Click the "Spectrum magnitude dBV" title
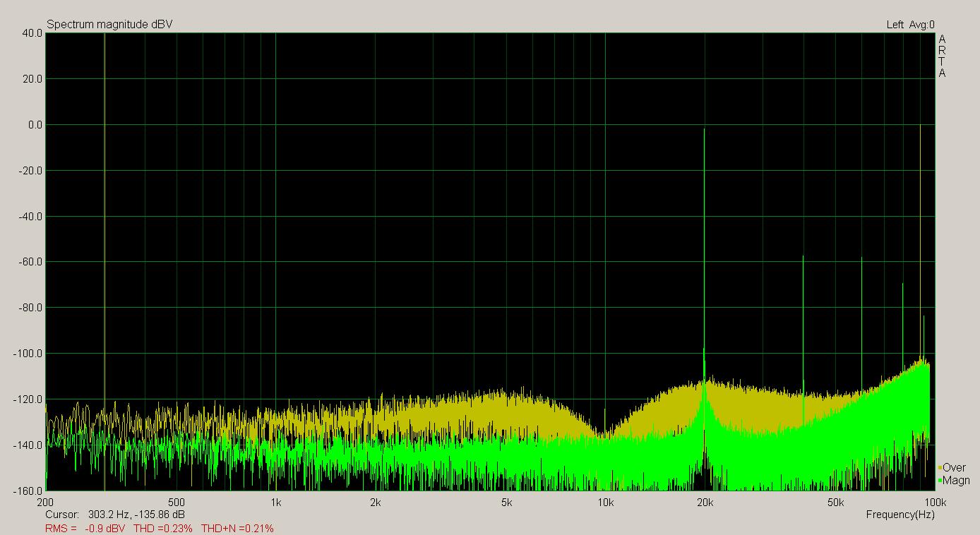This screenshot has height=535, width=980. [109, 25]
